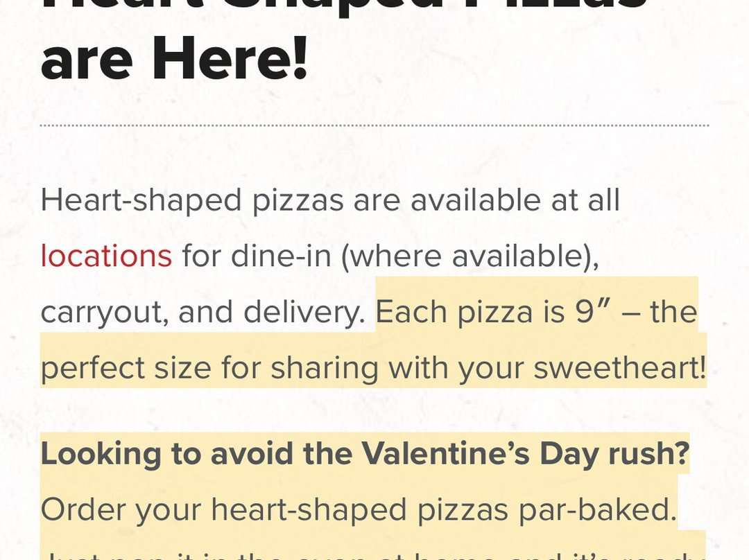Click the "(where available)" parenthetical text
749x560 pixels.
click(x=470, y=256)
